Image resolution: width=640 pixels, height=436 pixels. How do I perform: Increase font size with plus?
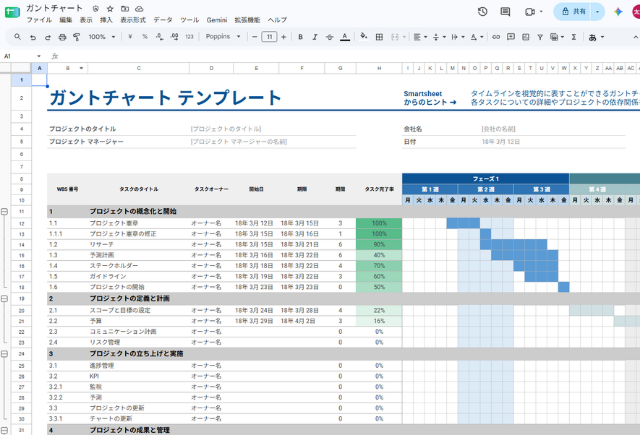tap(284, 37)
